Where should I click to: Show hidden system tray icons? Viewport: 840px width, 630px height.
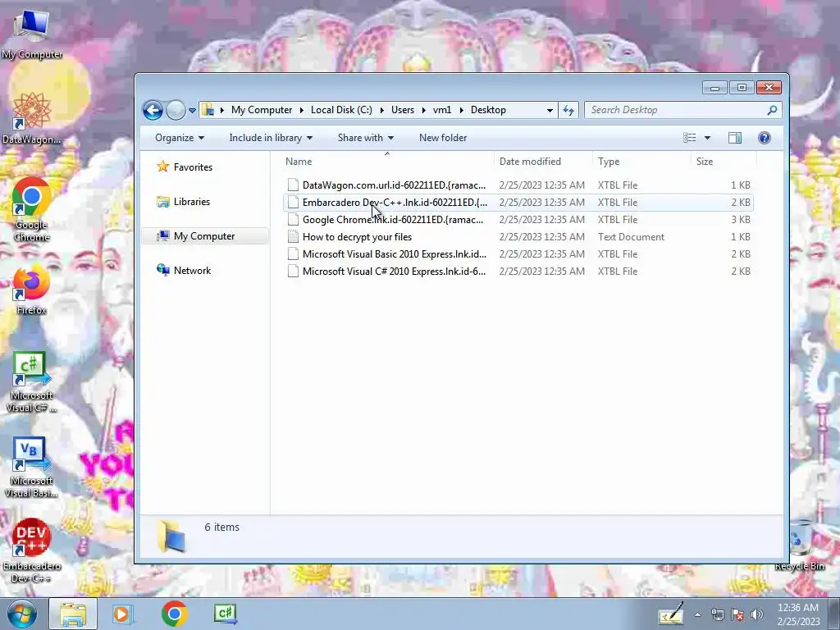tap(697, 615)
